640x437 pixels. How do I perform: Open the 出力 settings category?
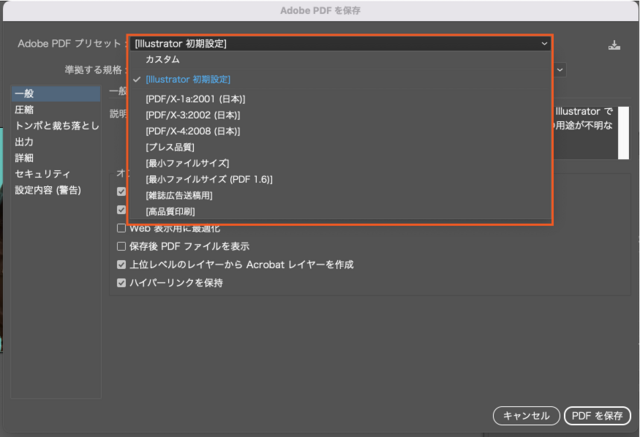click(x=24, y=142)
